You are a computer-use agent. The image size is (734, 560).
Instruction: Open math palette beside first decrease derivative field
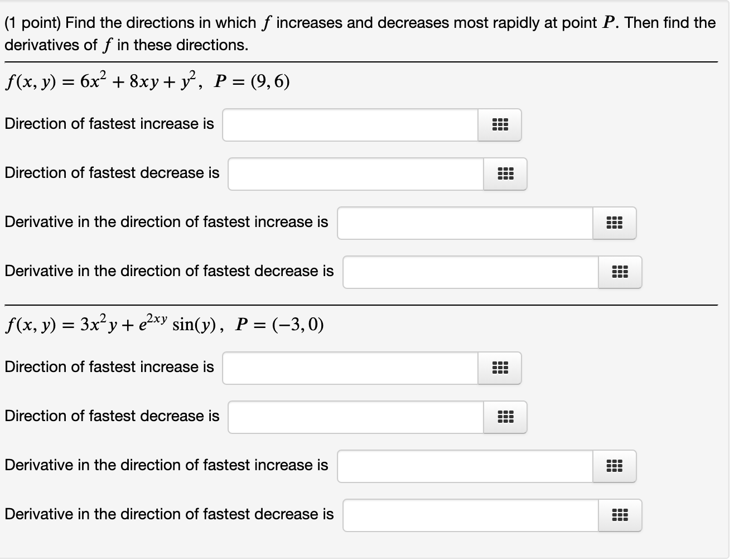click(x=620, y=272)
